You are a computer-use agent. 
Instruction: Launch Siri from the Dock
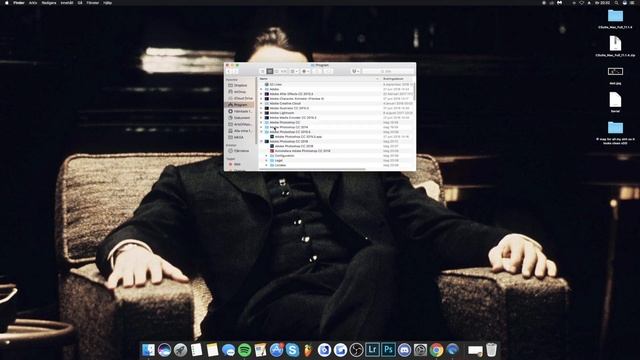coord(164,350)
